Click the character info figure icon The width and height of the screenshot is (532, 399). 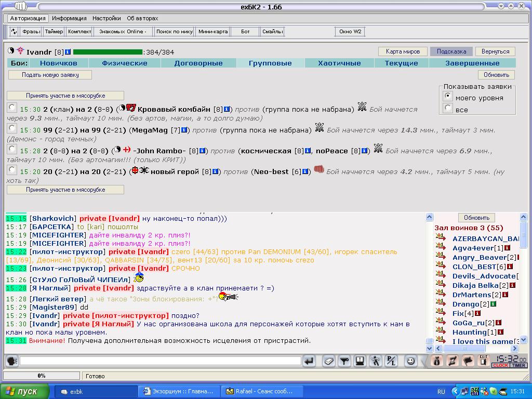(436, 361)
